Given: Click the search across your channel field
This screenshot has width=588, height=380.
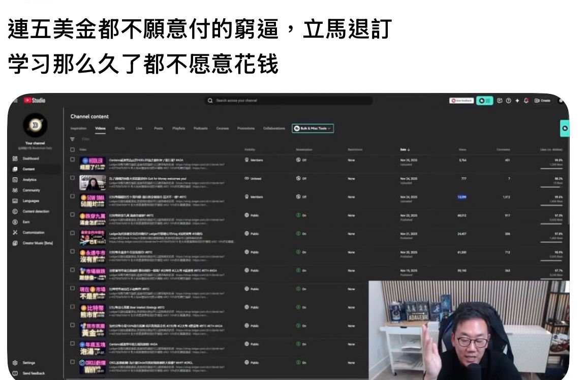Looking at the screenshot, I should coord(290,101).
